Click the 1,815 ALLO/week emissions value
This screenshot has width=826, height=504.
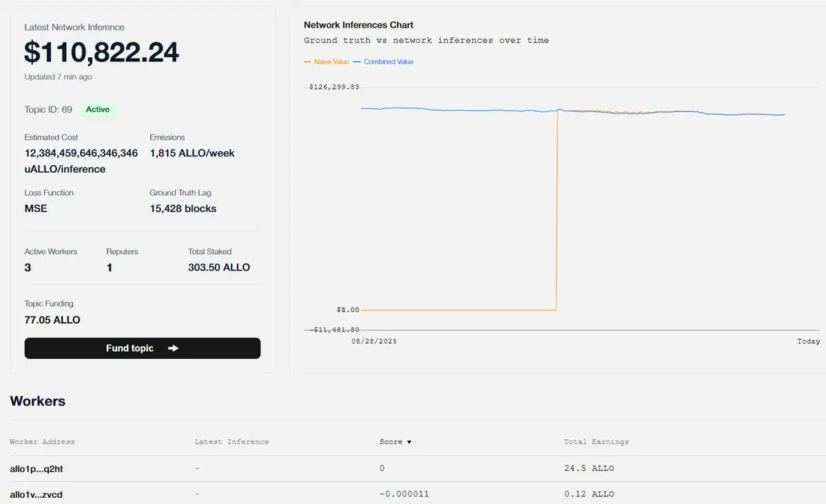coord(192,154)
